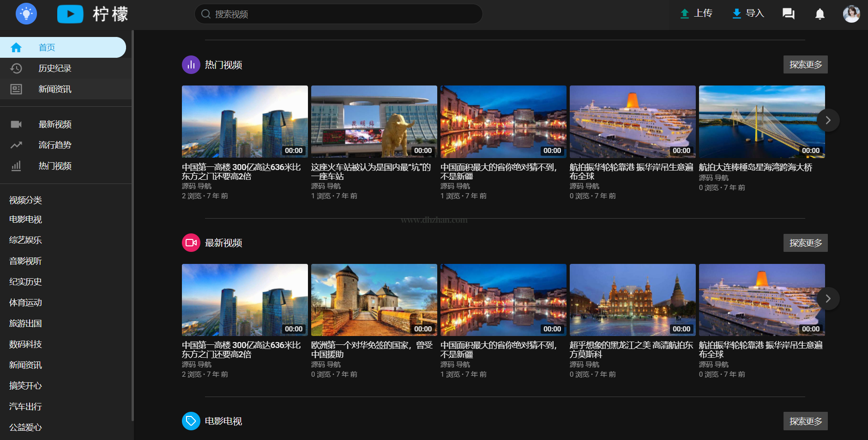868x440 pixels.
Task: Click the blue tag icon beside 电影电视
Action: point(191,421)
